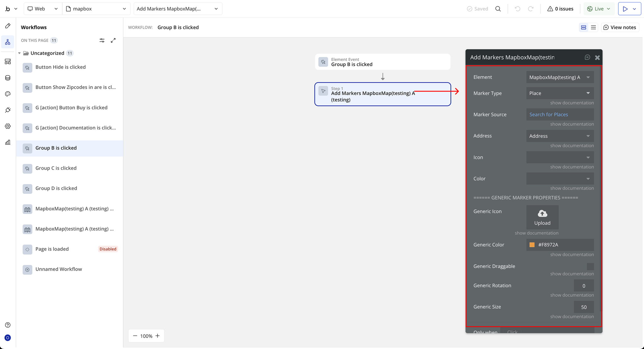Open the Styles palette icon in sidebar
644x349 pixels.
tap(8, 94)
